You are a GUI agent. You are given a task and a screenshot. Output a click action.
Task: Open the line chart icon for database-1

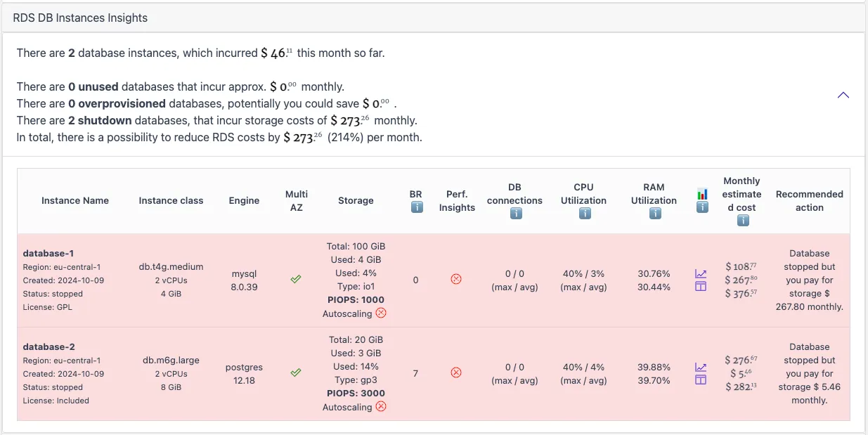click(701, 273)
